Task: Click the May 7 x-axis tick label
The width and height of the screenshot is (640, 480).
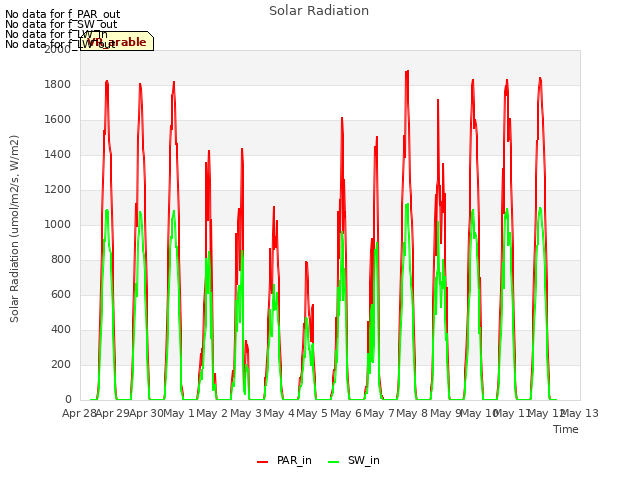Action: coord(379,413)
